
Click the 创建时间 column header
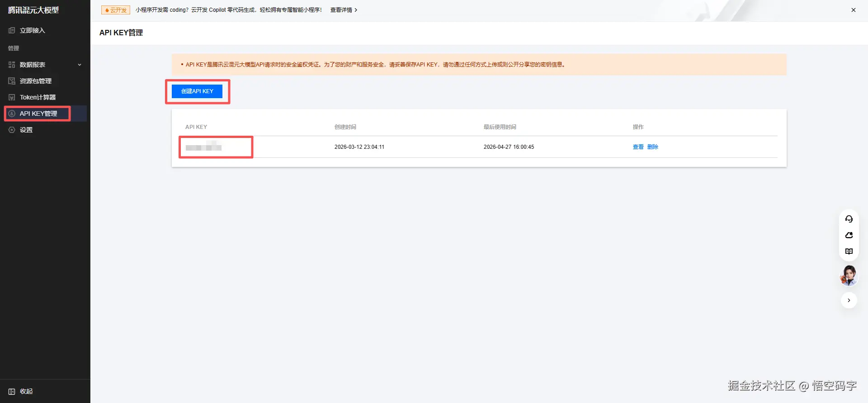point(345,127)
